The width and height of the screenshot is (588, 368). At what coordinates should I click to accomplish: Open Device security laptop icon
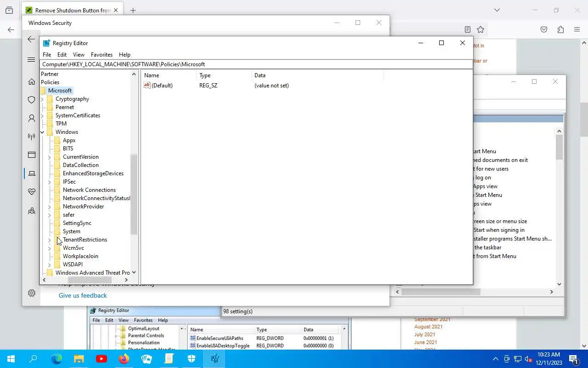(31, 173)
